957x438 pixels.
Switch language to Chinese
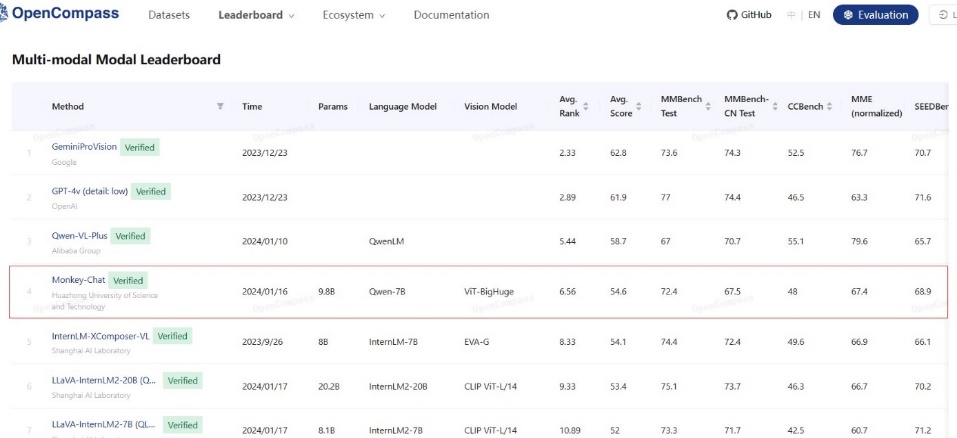pos(792,15)
